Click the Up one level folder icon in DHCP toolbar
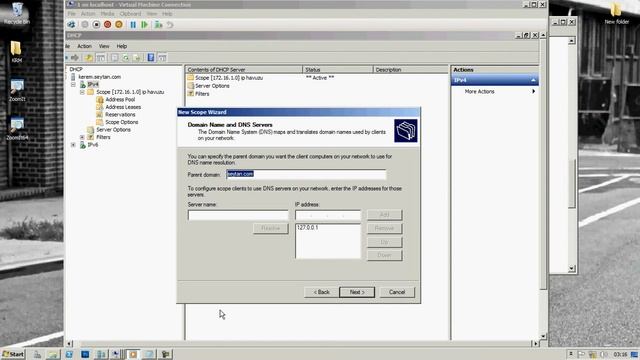 pyautogui.click(x=89, y=58)
